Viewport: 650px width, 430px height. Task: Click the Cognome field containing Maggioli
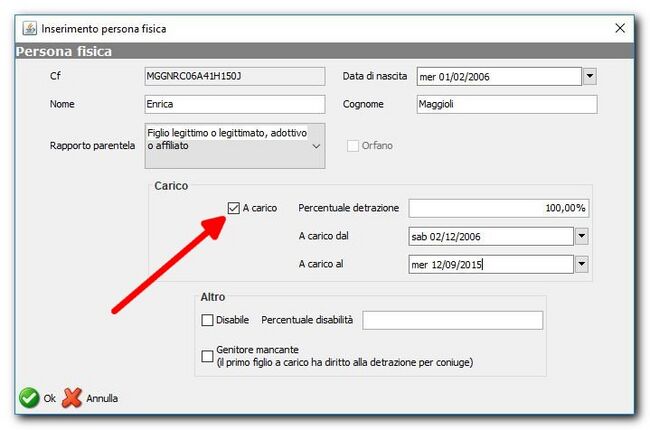506,104
